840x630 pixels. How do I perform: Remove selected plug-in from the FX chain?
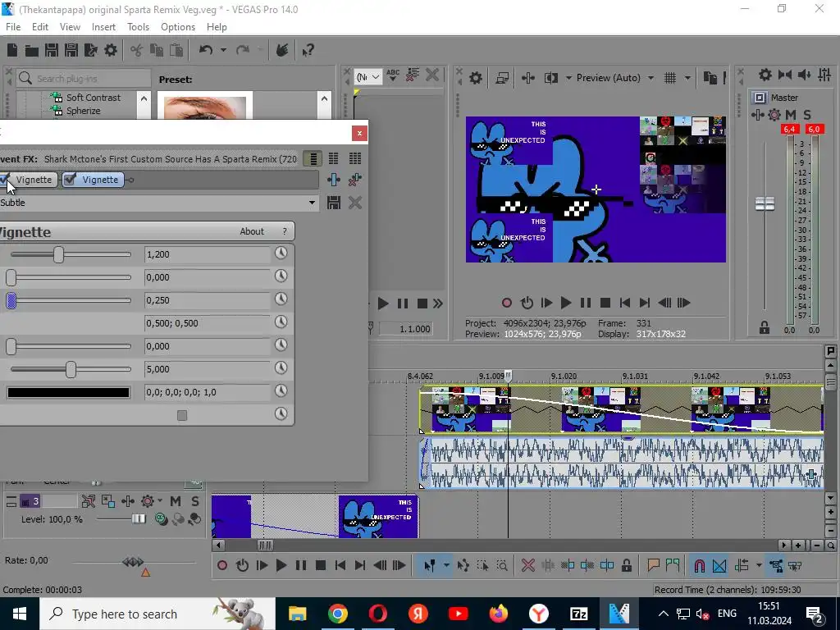354,180
